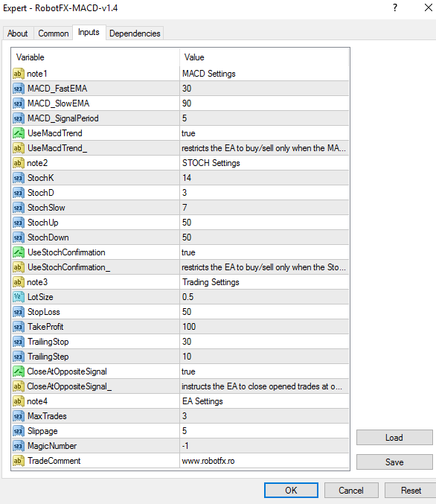Screen dimensions: 436x504
Task: Click the integer icon next to StopLoss
Action: click(x=19, y=312)
